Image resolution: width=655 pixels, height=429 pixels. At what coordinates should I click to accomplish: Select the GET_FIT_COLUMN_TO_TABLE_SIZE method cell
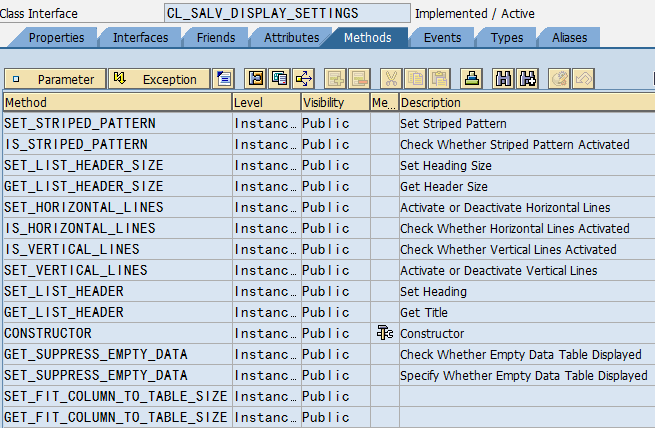coord(117,417)
